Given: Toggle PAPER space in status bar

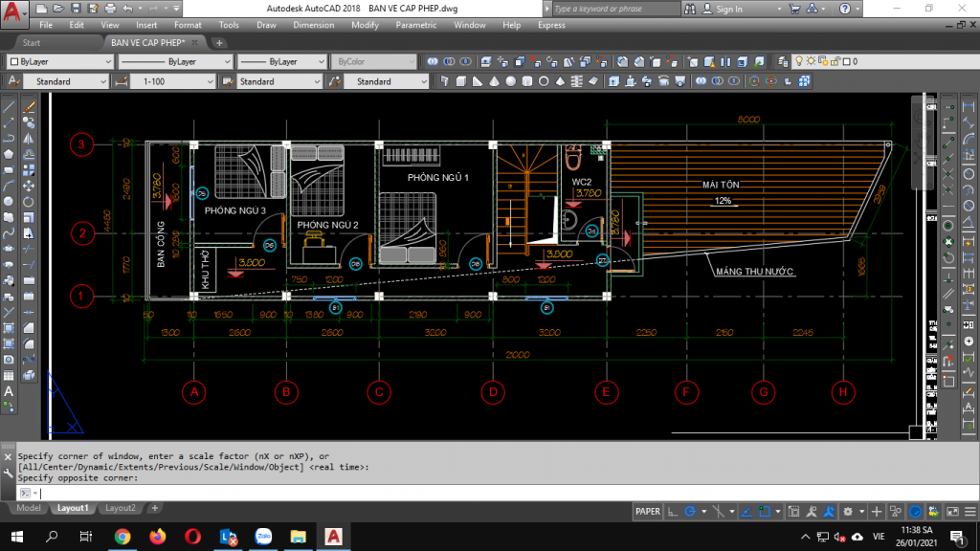Looking at the screenshot, I should pyautogui.click(x=648, y=512).
